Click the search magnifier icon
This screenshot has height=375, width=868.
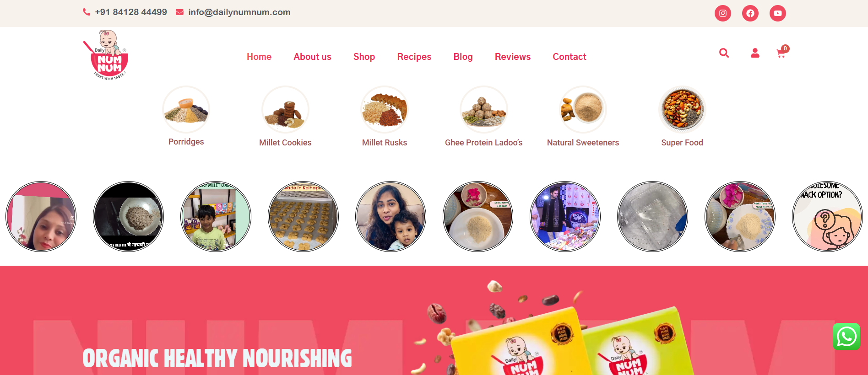(x=724, y=53)
